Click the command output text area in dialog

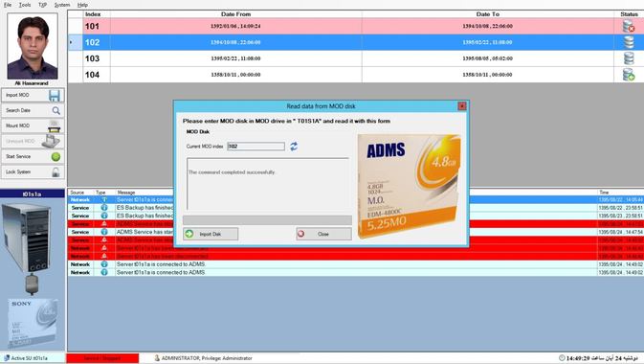[268, 184]
